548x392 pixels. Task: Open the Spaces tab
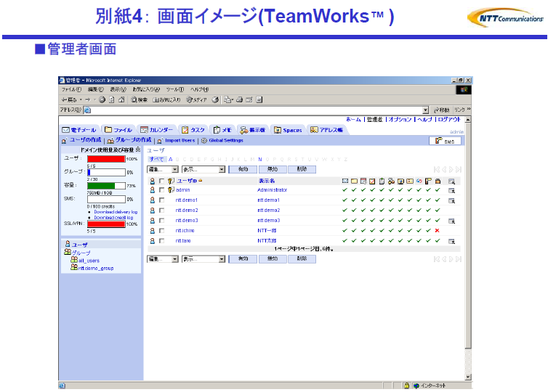click(288, 130)
